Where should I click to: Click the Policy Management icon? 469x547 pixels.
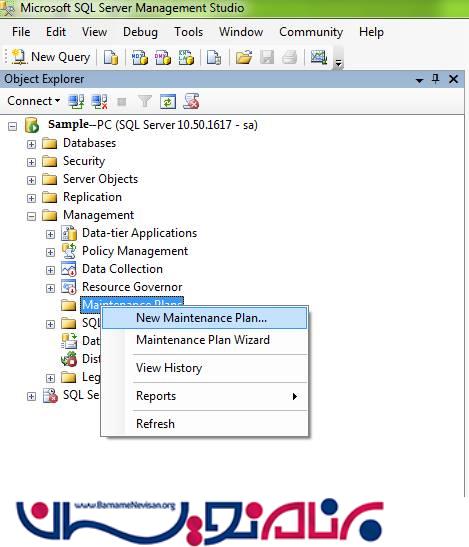69,251
